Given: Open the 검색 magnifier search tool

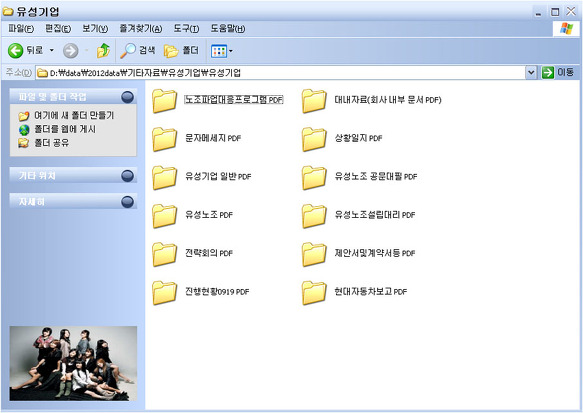Looking at the screenshot, I should (137, 51).
